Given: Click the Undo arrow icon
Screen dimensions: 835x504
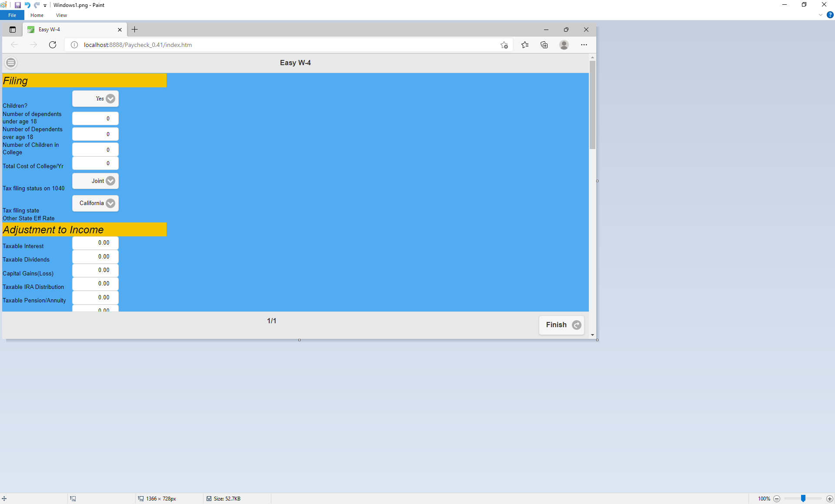Looking at the screenshot, I should [x=27, y=5].
